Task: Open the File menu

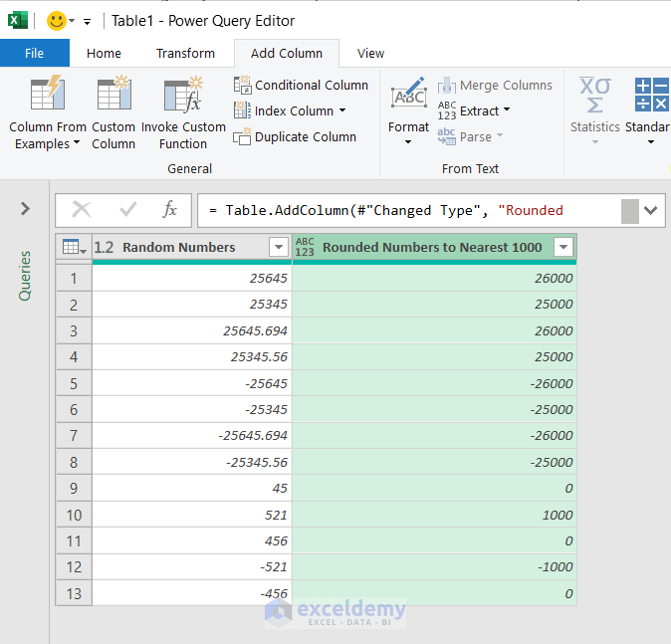Action: pos(34,54)
